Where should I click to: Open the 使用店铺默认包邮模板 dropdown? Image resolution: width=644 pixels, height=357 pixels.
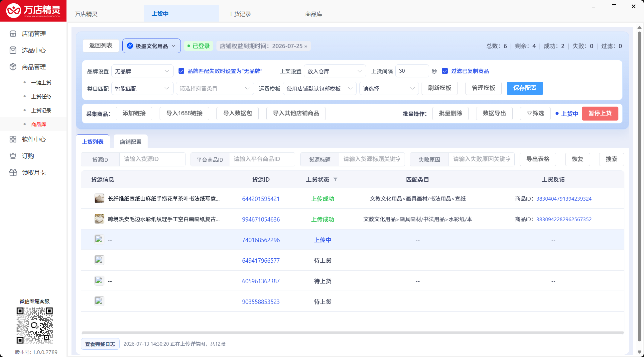(x=320, y=88)
